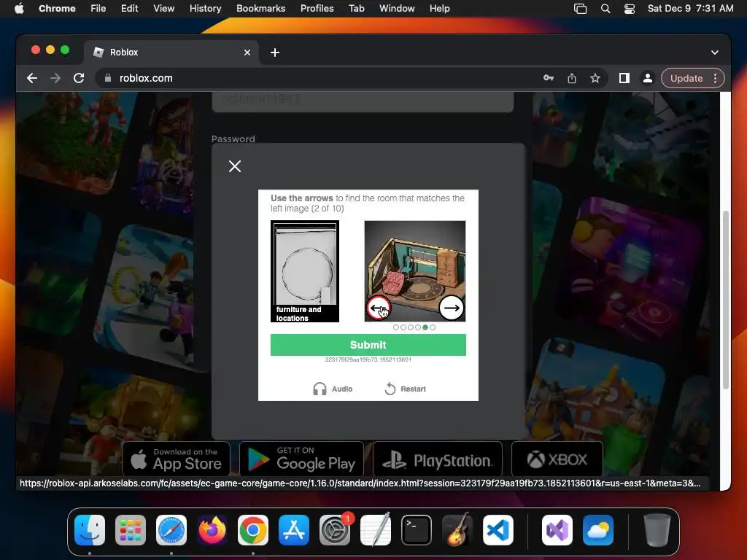Get it on Google Play badge
Screen dimensions: 747x560
[x=301, y=459]
